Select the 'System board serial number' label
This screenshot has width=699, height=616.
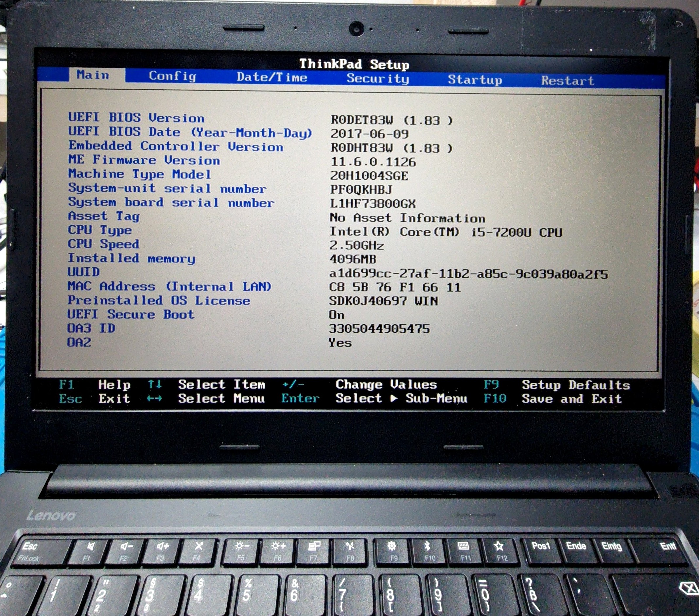point(171,202)
